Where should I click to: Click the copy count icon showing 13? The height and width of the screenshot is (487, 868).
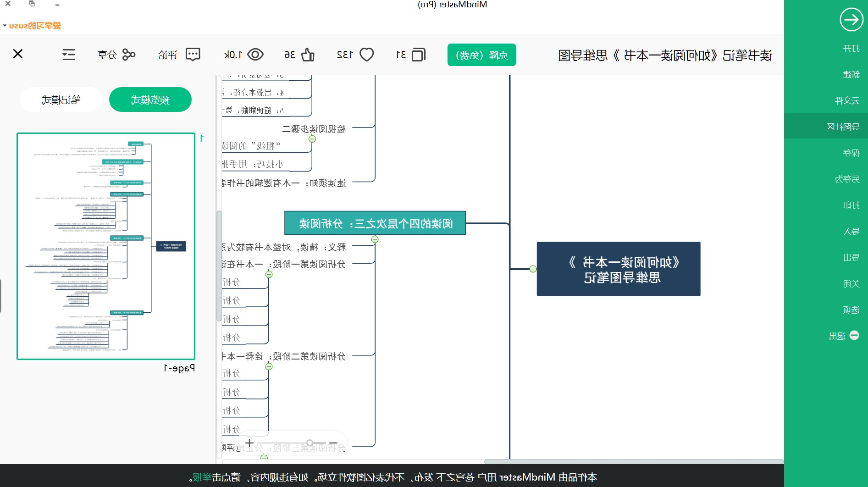click(x=419, y=55)
